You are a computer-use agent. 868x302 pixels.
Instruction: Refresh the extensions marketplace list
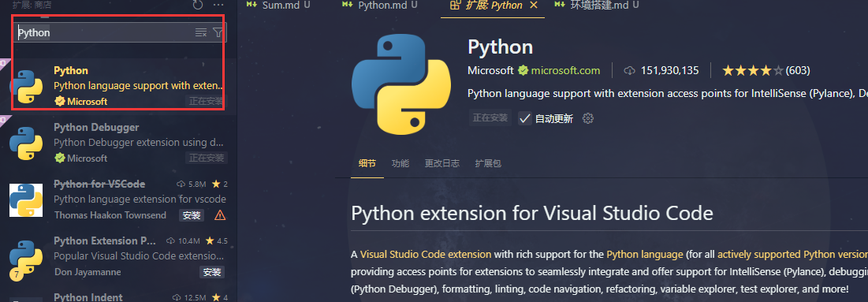coord(198,5)
